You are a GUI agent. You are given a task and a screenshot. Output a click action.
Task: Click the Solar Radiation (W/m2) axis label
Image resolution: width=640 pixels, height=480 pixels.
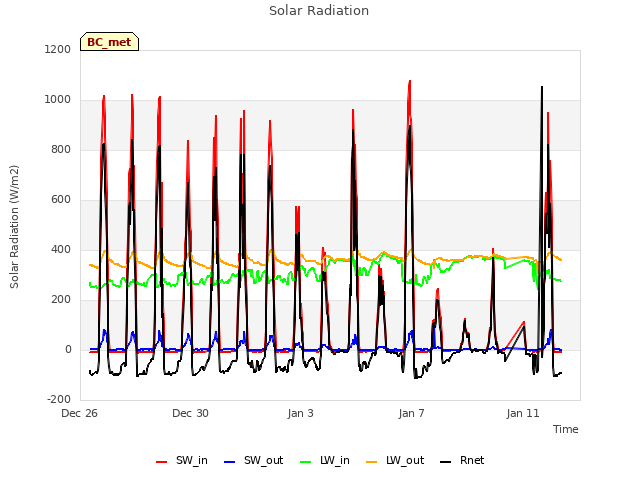point(14,227)
